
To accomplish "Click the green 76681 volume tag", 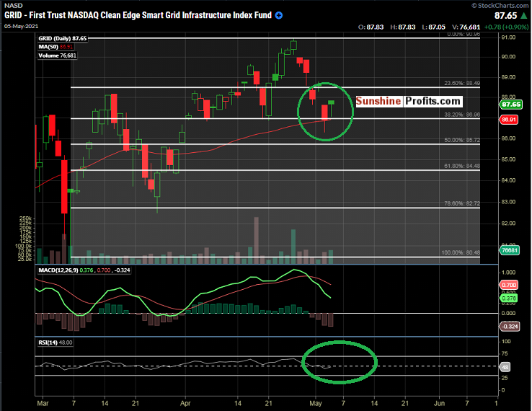I will point(509,250).
